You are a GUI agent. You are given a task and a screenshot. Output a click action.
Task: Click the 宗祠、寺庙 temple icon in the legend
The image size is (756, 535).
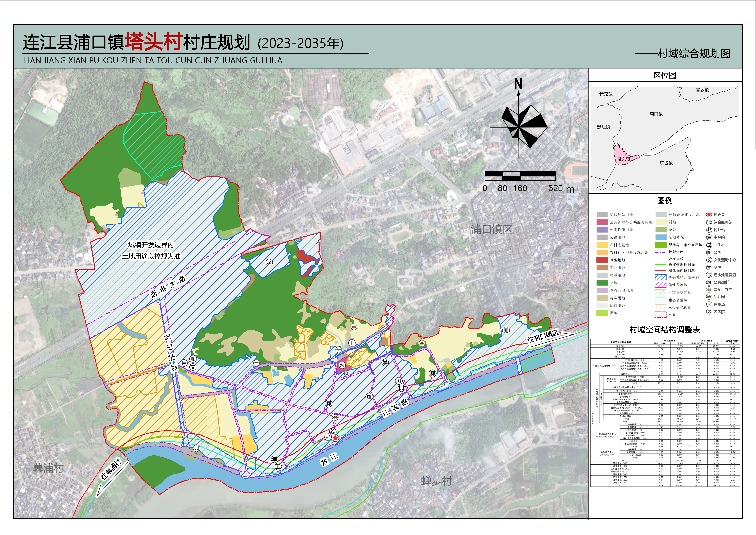point(709,290)
